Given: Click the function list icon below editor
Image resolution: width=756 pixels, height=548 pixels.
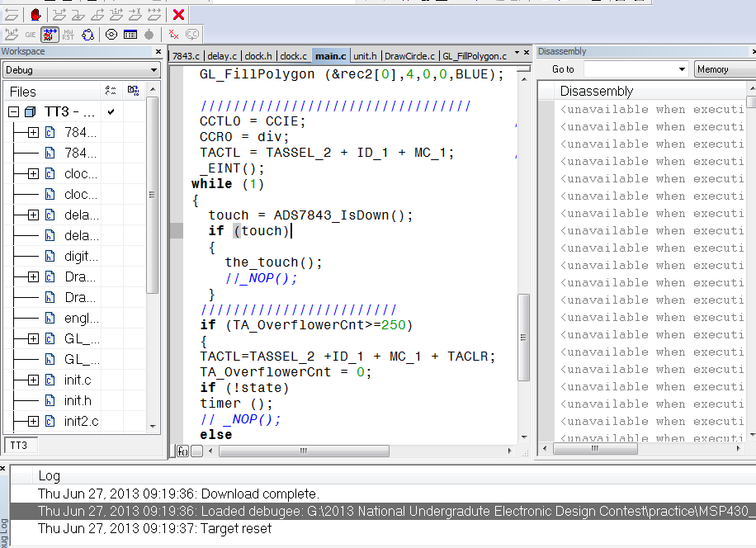Looking at the screenshot, I should tap(182, 451).
